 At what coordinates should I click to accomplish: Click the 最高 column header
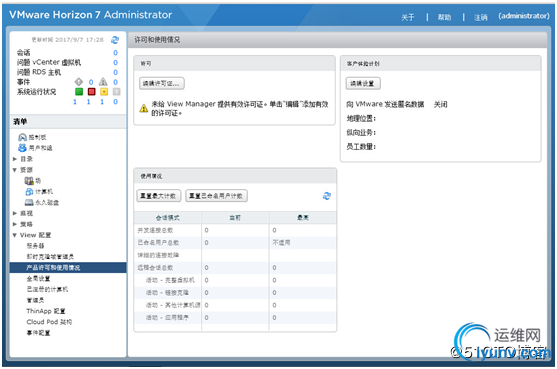coord(303,218)
